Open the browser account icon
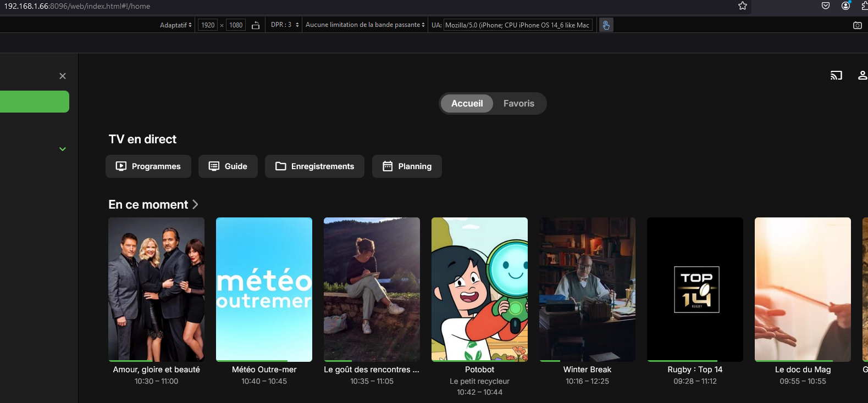The height and width of the screenshot is (403, 868). (x=845, y=6)
